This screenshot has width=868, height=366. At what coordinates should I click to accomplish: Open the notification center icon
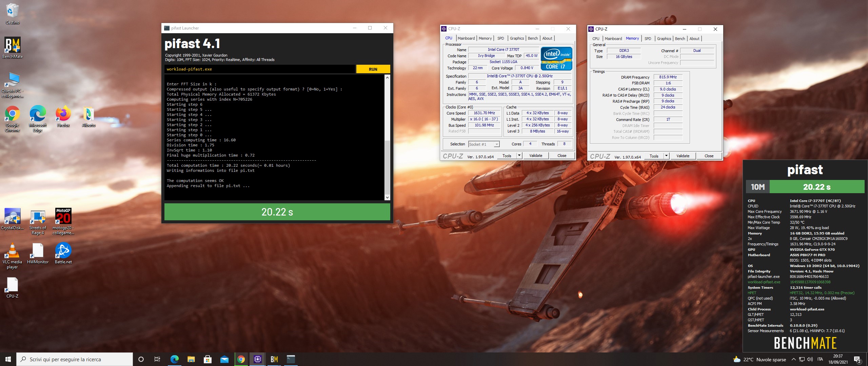tap(857, 360)
